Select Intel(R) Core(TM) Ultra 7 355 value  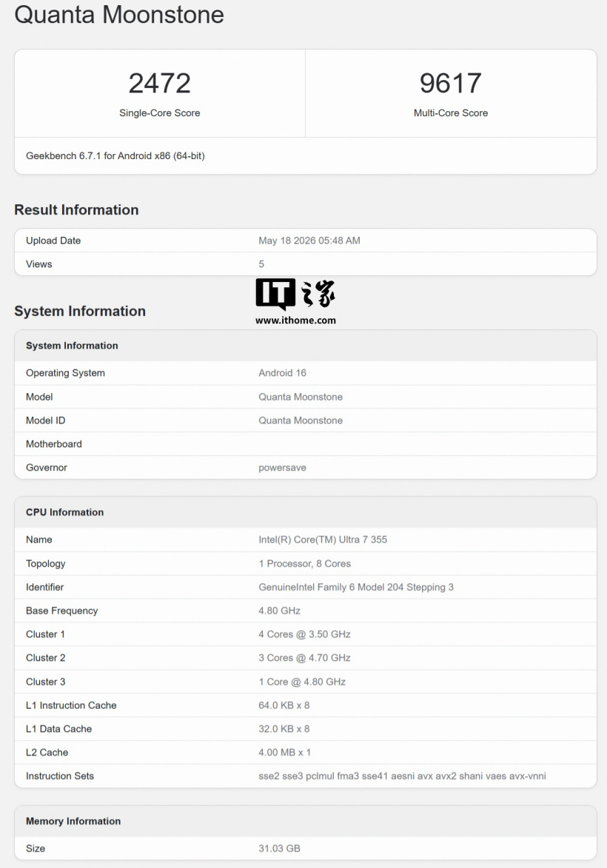[x=323, y=539]
